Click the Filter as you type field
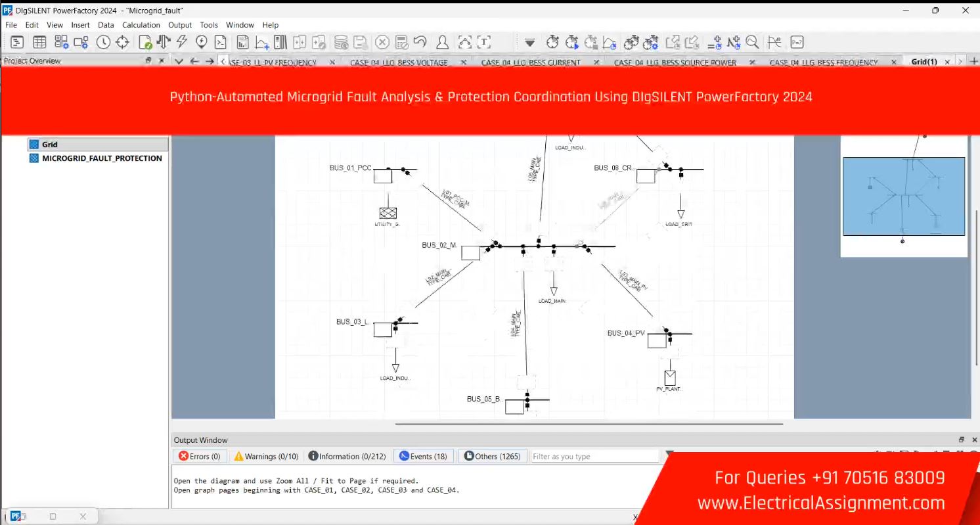The height and width of the screenshot is (525, 980). (x=594, y=456)
